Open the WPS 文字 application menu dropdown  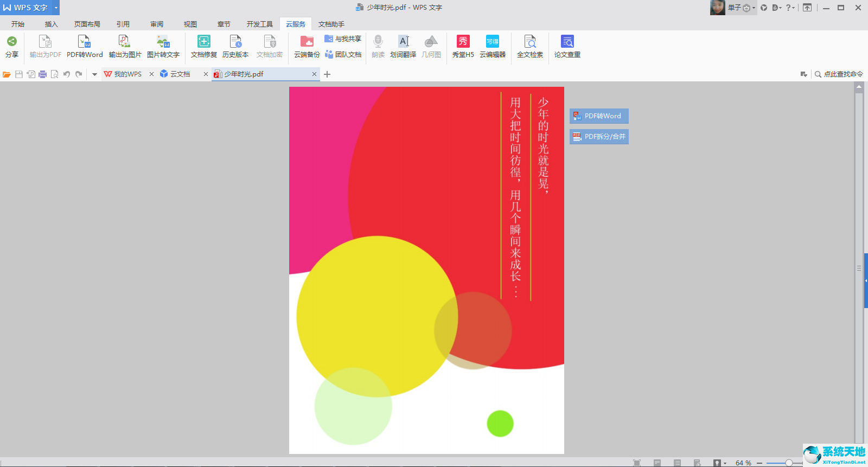[56, 8]
